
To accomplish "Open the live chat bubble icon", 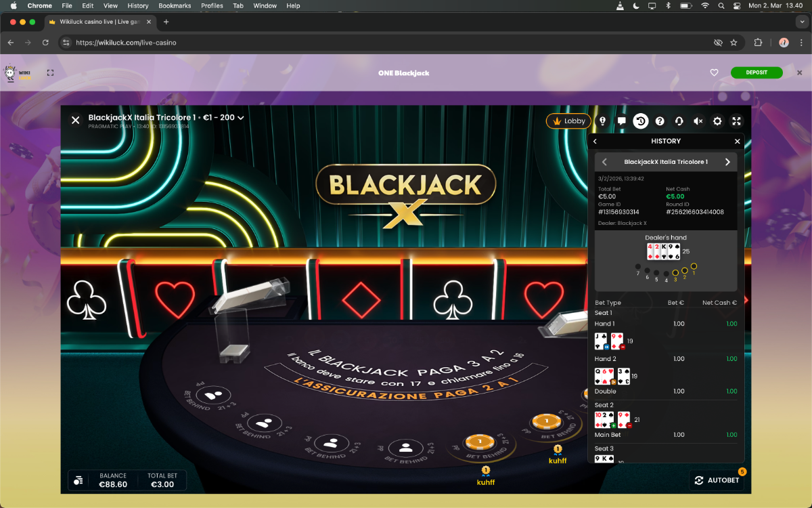I will (621, 121).
